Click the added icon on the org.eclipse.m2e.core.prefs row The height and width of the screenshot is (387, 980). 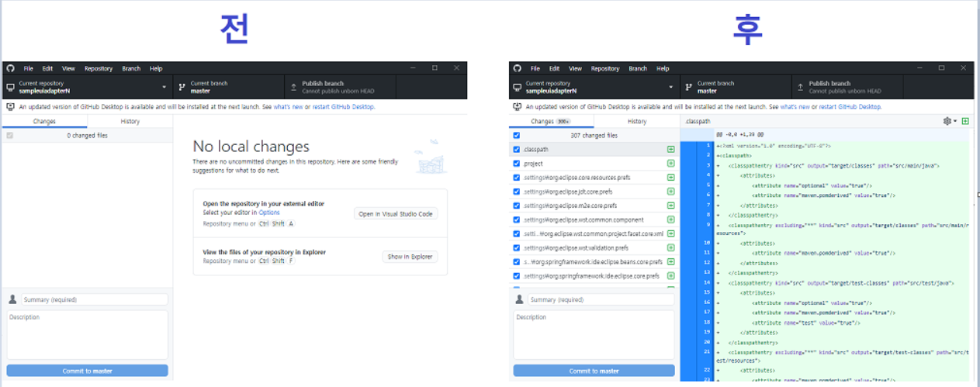(x=670, y=206)
